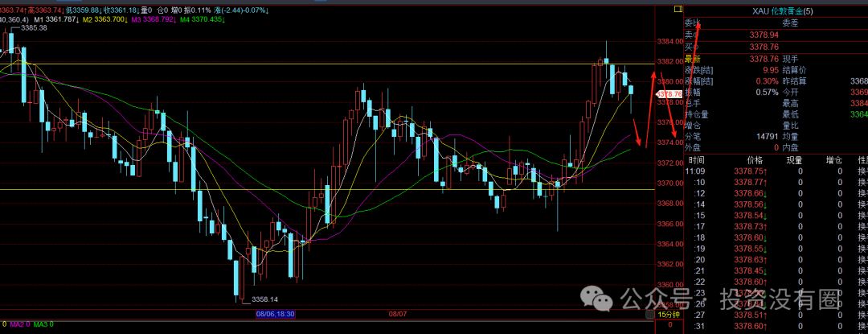Screen dimensions: 868x334
Task: Click the :10 tick row price 3378.77
Action: click(x=750, y=182)
